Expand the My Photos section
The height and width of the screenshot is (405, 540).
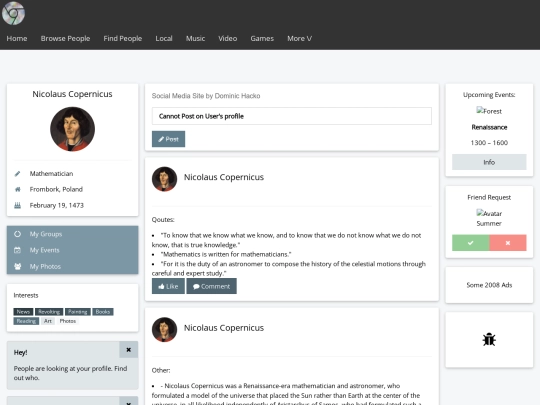tap(72, 266)
